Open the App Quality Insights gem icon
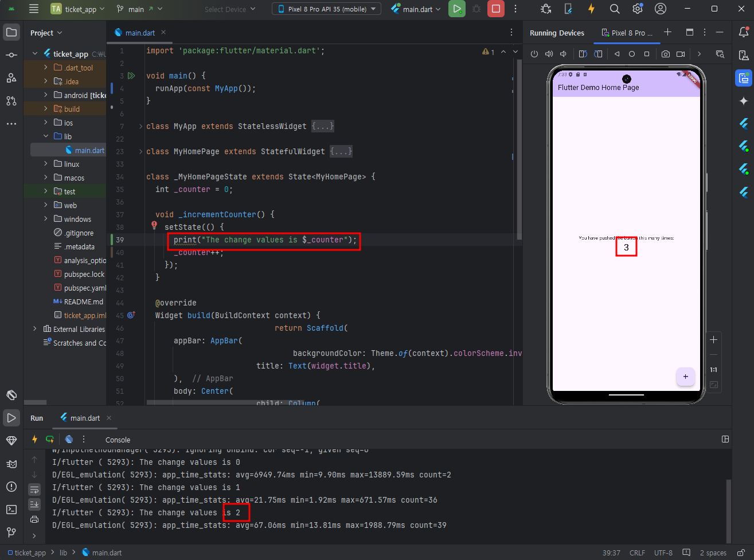This screenshot has width=754, height=560. point(11,441)
